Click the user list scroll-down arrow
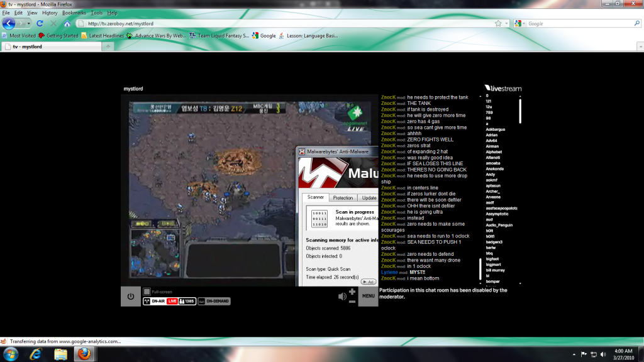Viewport: 644px width, 362px height. 520,283
